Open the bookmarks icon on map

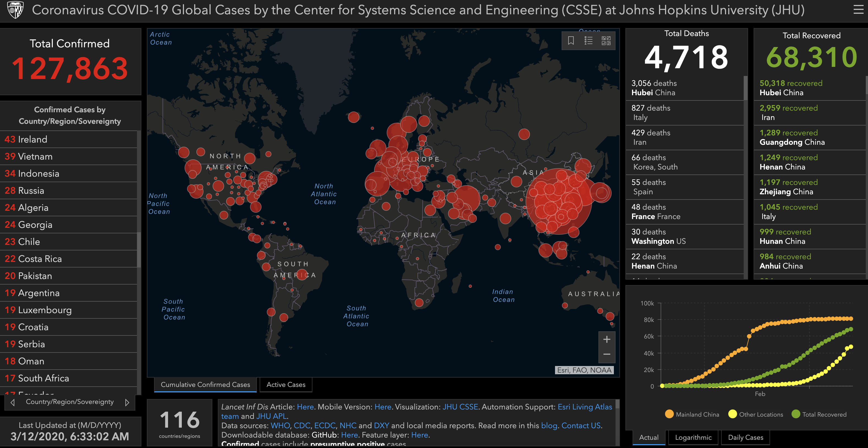(571, 41)
